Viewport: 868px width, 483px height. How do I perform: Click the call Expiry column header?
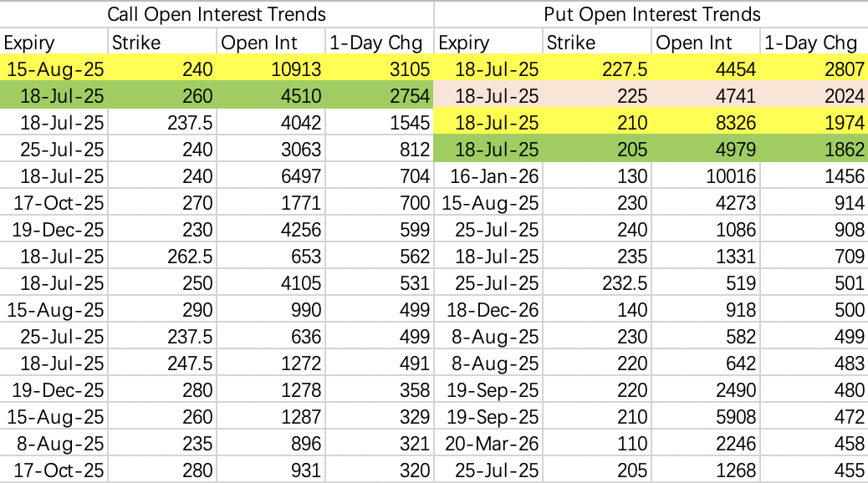54,43
